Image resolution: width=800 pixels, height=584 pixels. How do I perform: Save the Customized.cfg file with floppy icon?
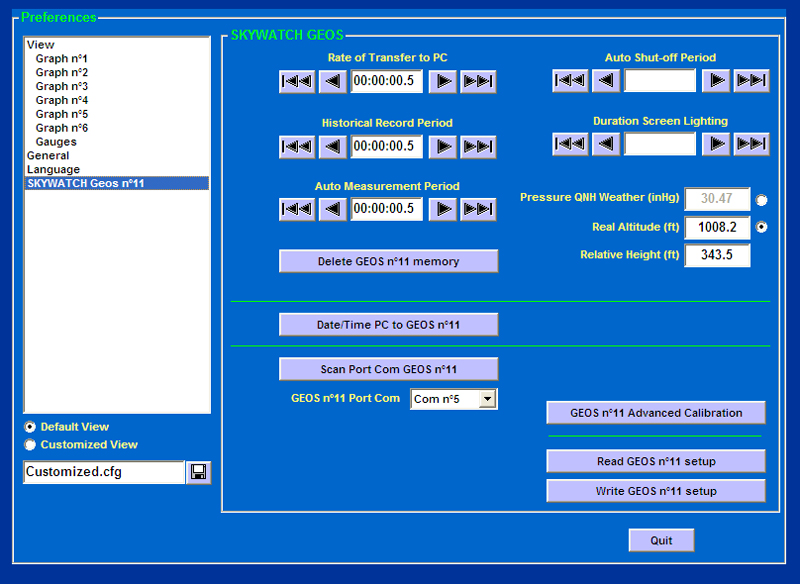(x=198, y=472)
